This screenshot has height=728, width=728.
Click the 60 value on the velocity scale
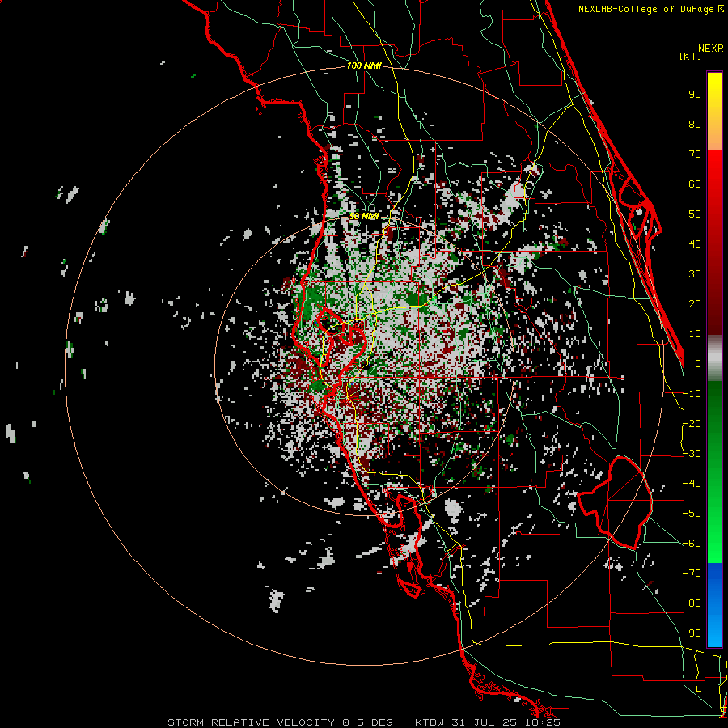pyautogui.click(x=695, y=184)
